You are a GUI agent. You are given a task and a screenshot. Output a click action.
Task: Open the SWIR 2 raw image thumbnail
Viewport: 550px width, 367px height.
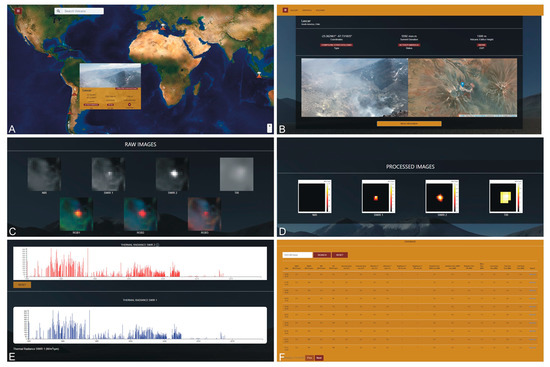pos(172,174)
